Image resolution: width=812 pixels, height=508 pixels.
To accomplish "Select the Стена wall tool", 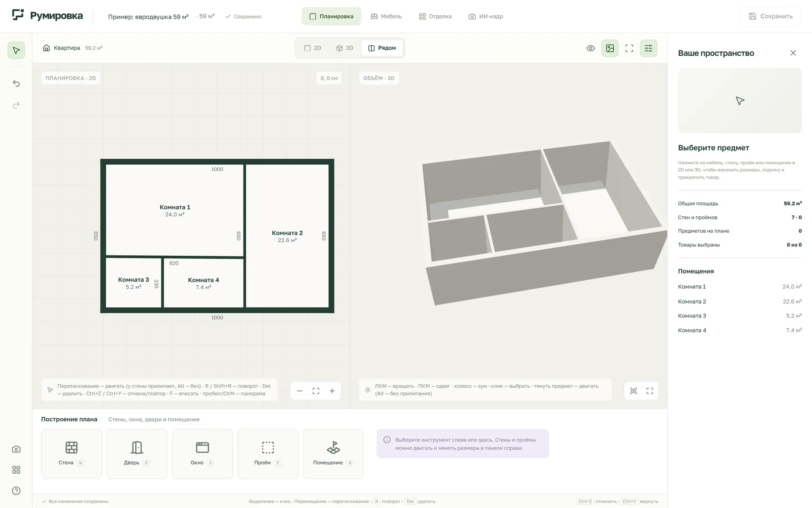I will 71,454.
